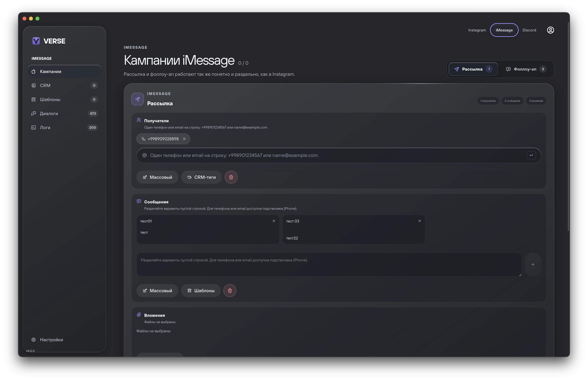Screen dimensions: 588x381
Task: Open CRM in the sidebar
Action: pyautogui.click(x=64, y=85)
